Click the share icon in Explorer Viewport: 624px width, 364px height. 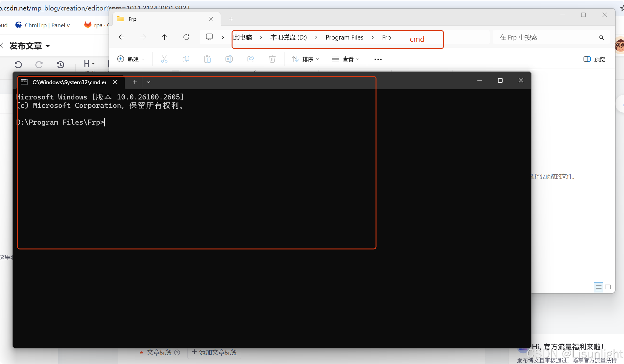coord(251,59)
